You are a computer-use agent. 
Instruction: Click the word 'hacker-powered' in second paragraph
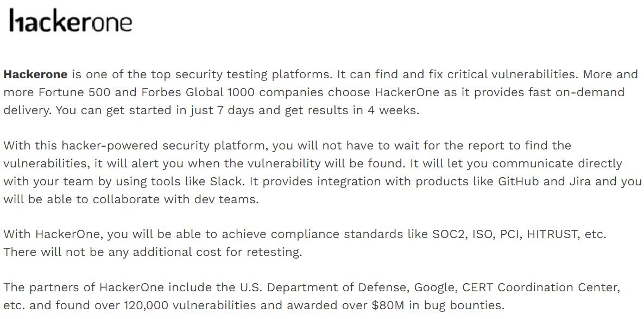pos(109,146)
